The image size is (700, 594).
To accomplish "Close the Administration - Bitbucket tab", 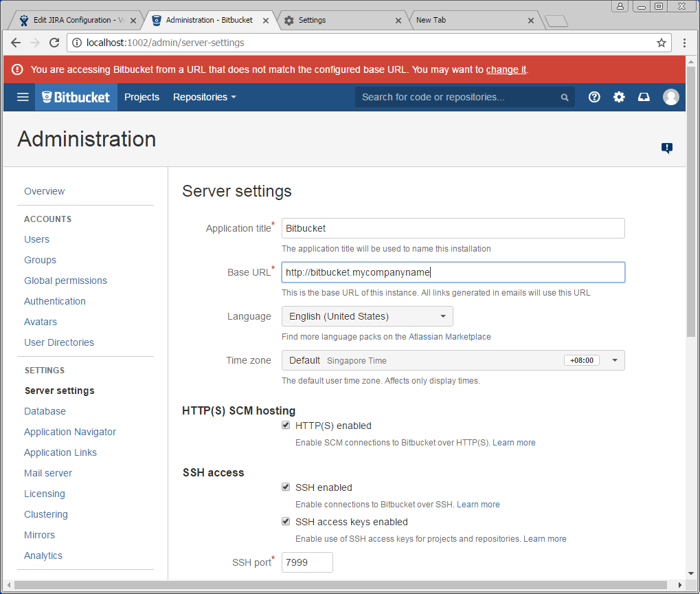I will point(266,21).
